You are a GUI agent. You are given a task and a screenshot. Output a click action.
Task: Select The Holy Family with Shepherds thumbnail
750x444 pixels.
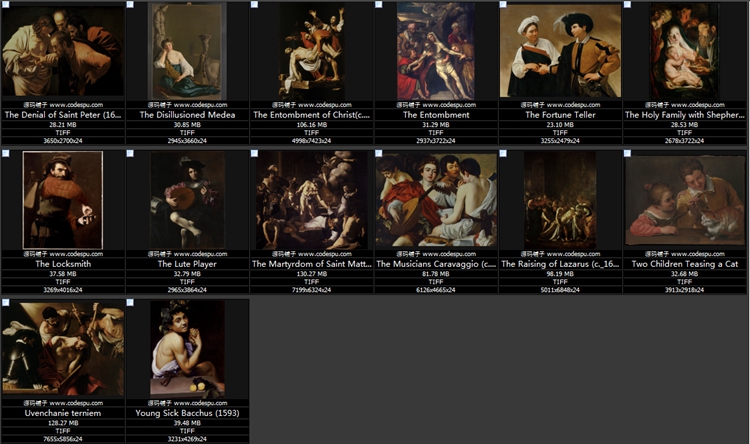point(684,51)
